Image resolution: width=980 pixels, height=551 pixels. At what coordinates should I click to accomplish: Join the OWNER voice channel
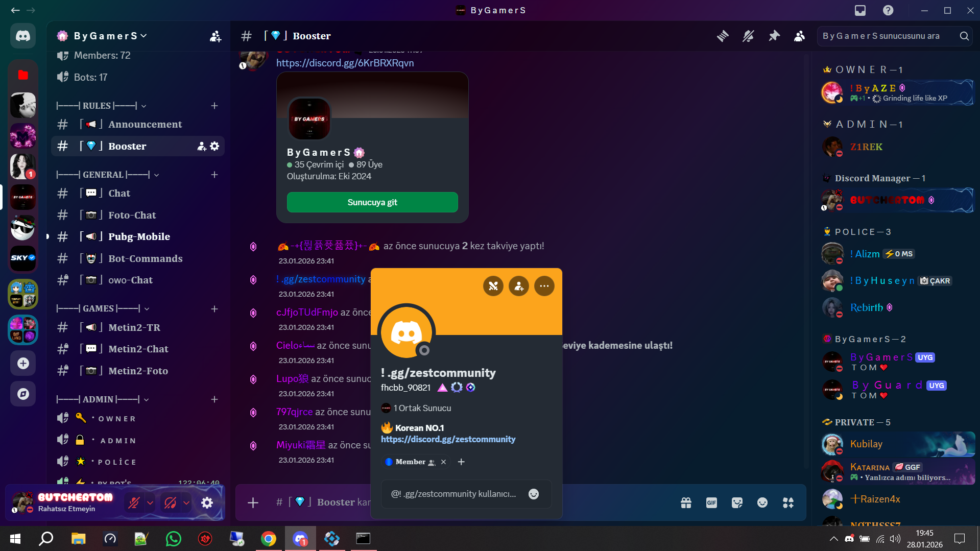tap(138, 419)
